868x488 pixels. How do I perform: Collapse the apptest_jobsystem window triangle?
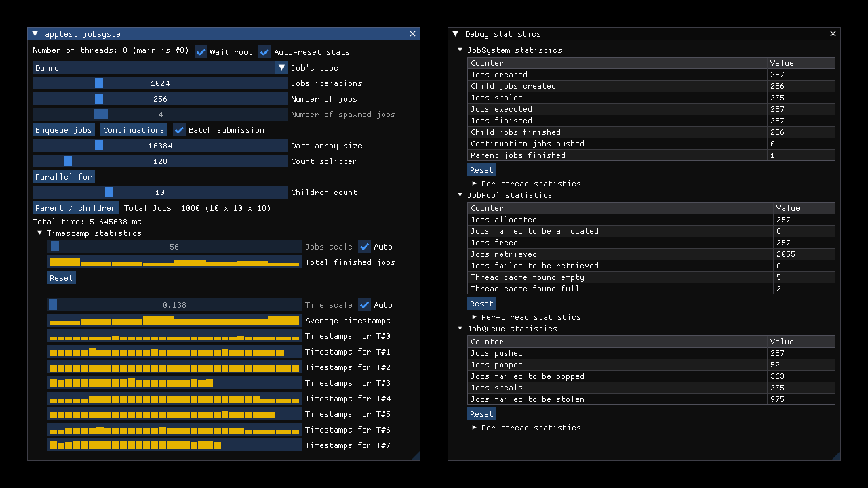coord(35,34)
